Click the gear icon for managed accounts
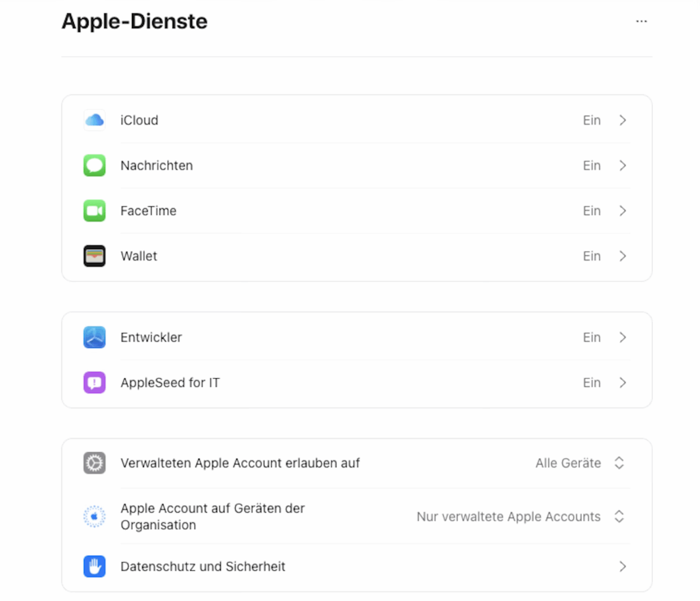 point(94,463)
